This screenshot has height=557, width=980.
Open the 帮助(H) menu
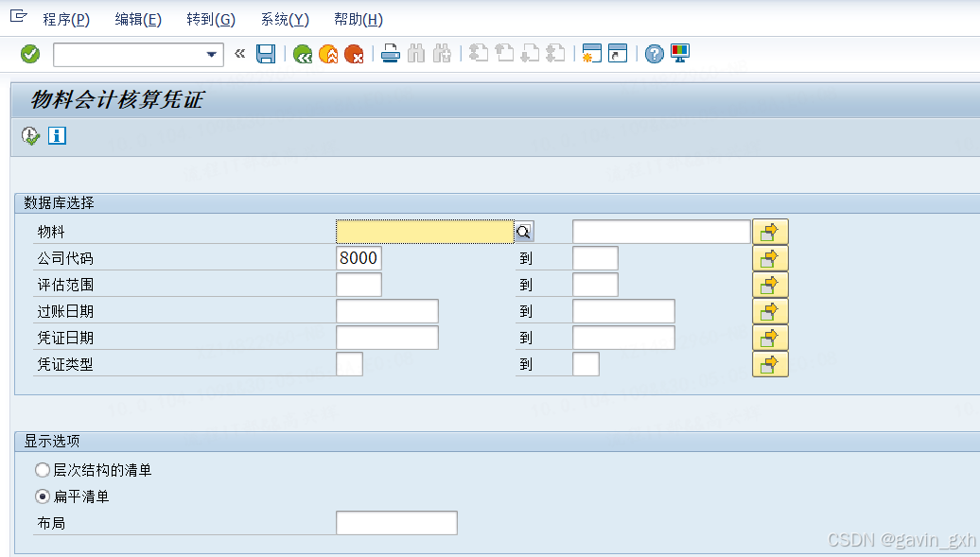tap(359, 19)
